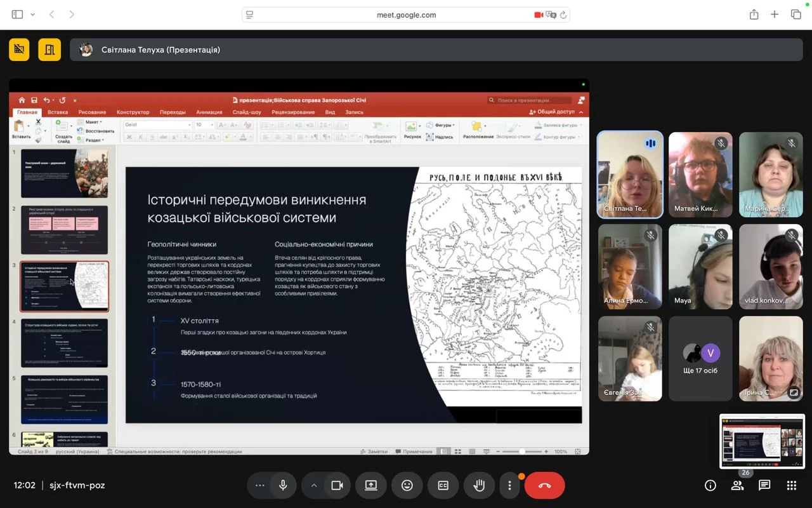Open the activities grid icon
Screen dimensions: 812x508
[x=791, y=485]
